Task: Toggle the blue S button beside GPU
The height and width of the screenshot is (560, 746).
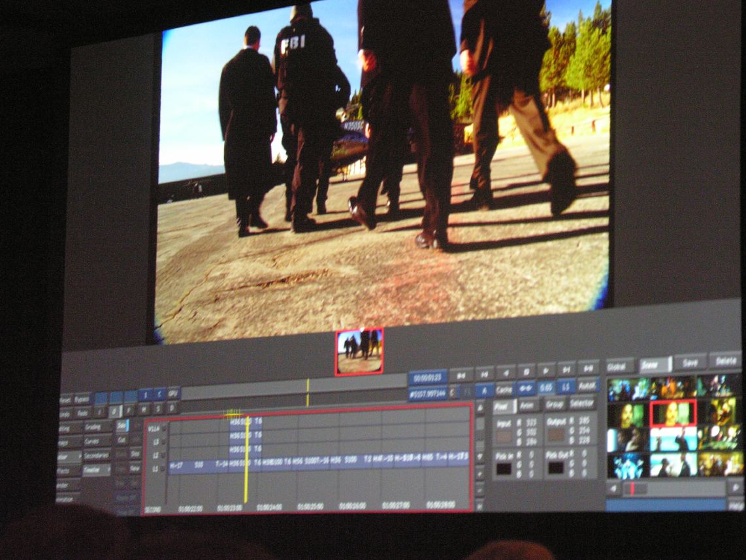Action: (146, 395)
